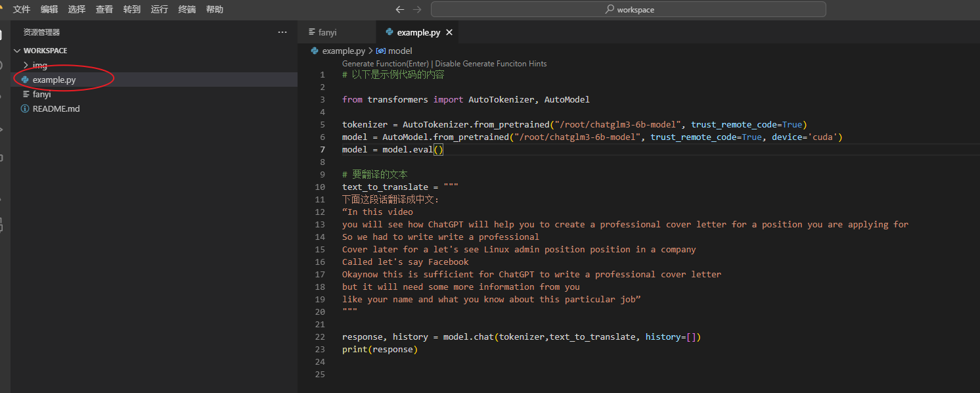980x393 pixels.
Task: Open the 文件 (File) menu
Action: (x=22, y=10)
